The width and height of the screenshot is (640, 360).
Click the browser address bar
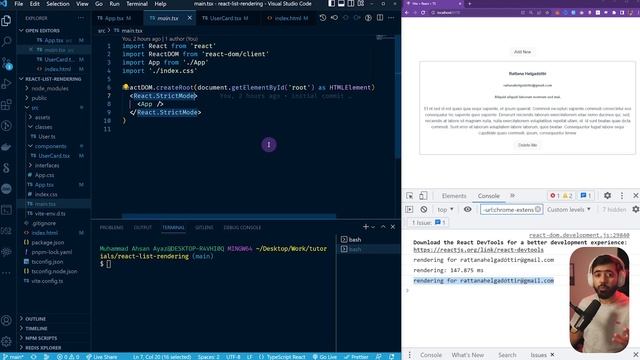pos(476,13)
